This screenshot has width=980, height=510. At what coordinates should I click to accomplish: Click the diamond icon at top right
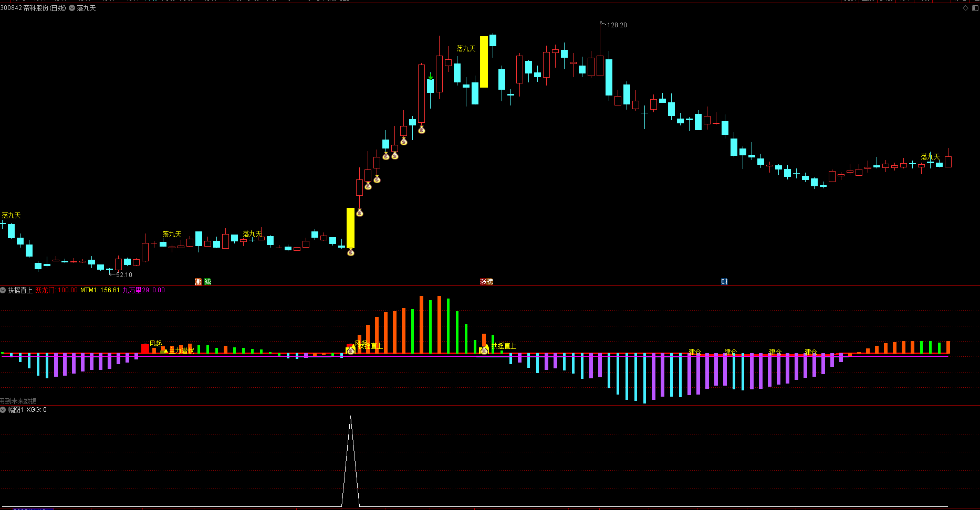click(965, 8)
